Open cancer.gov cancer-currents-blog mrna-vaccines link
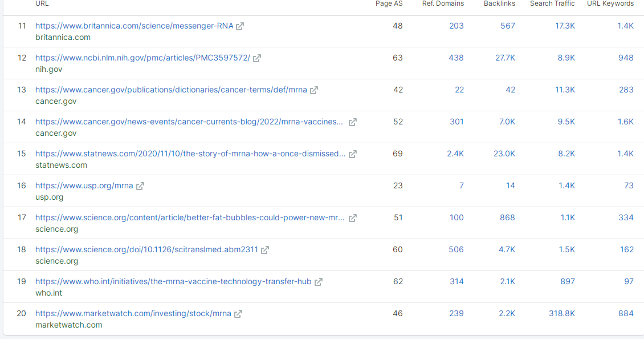 click(x=189, y=122)
